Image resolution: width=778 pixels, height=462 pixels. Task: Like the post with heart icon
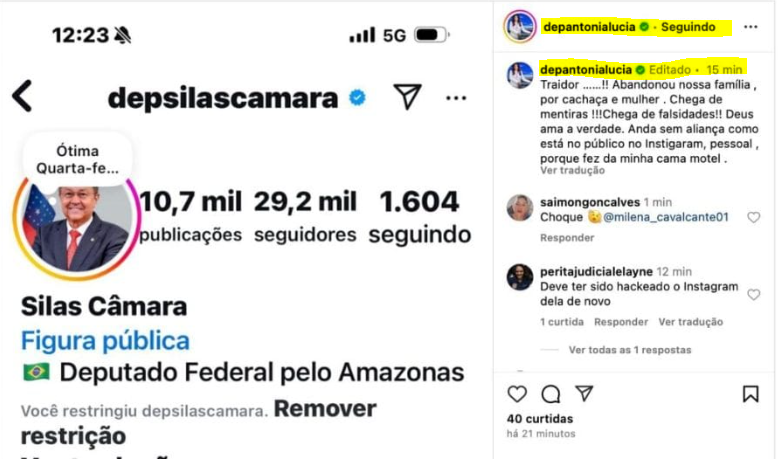coord(517,394)
